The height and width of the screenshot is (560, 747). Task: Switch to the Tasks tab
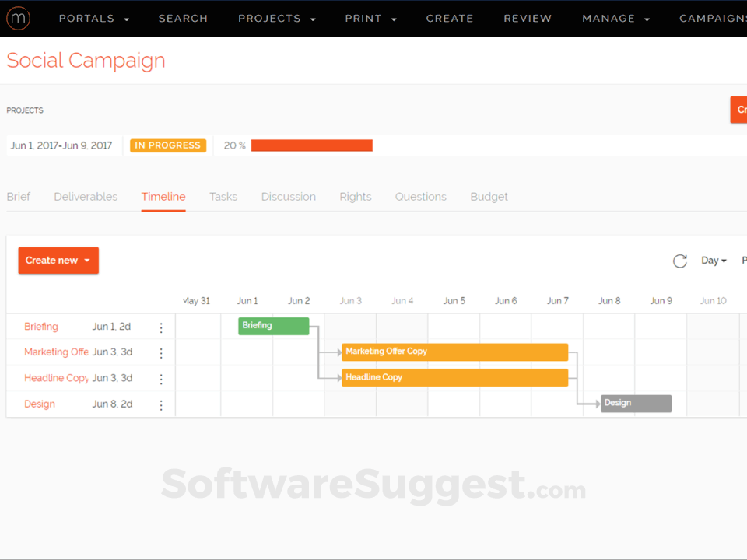click(223, 196)
